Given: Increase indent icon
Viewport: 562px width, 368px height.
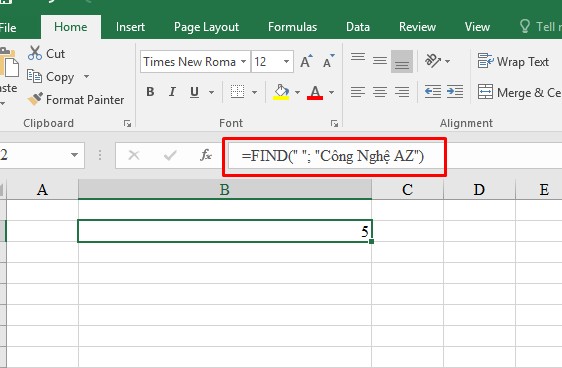Looking at the screenshot, I should (x=455, y=92).
